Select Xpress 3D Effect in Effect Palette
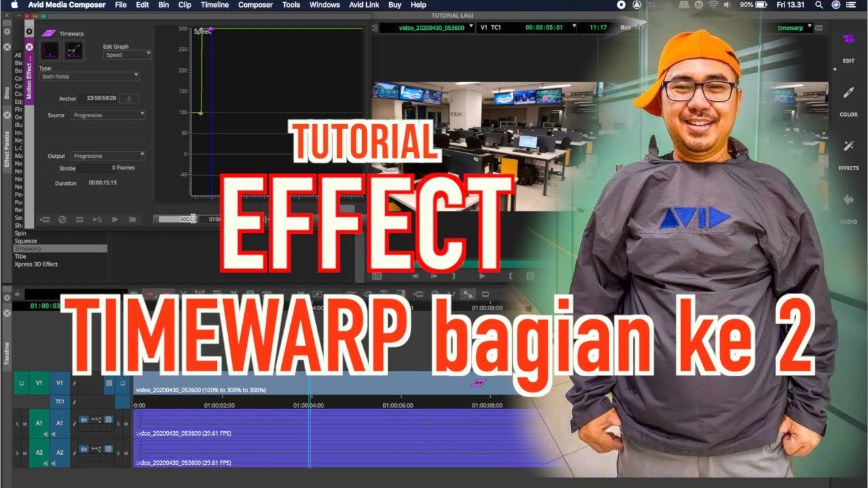The height and width of the screenshot is (488, 868). (x=36, y=264)
